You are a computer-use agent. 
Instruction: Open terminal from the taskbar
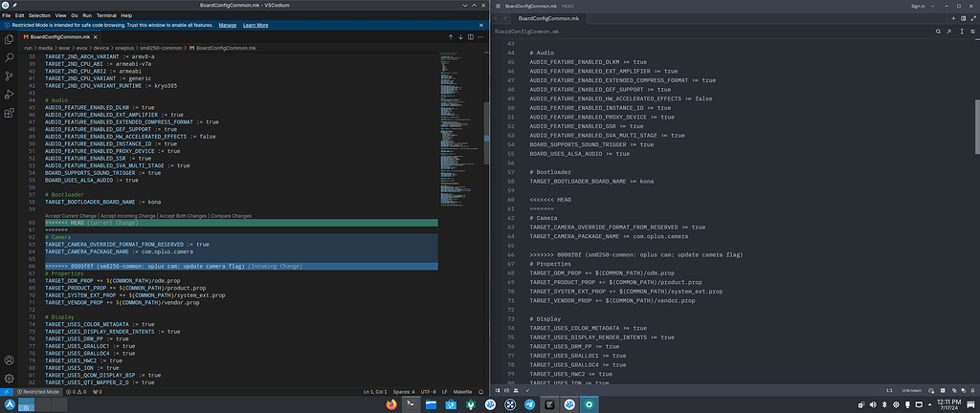411,405
